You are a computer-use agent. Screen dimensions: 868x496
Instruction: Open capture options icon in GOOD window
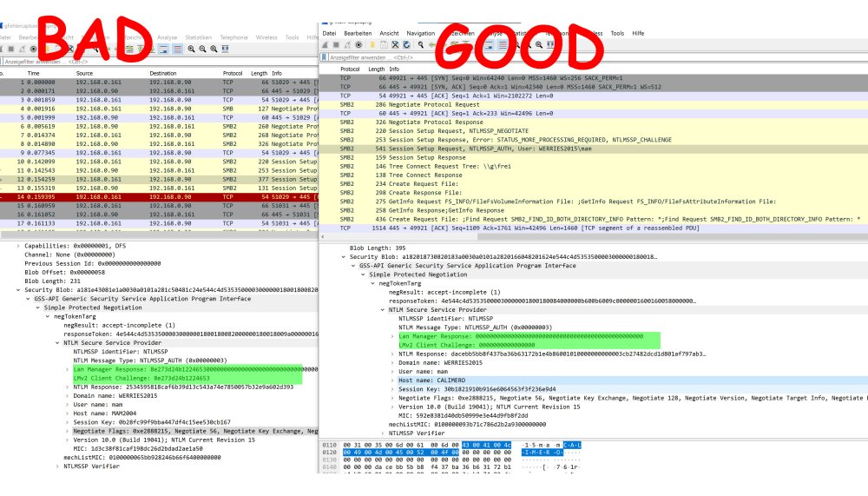point(358,44)
